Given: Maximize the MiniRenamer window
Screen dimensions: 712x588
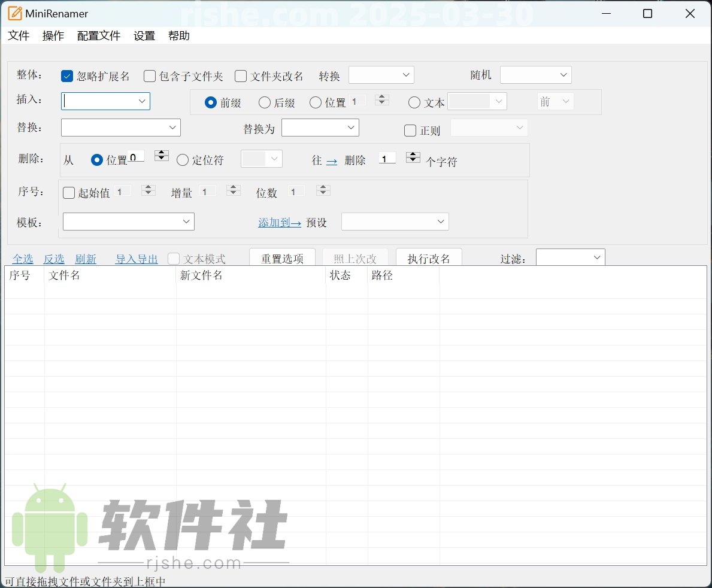Looking at the screenshot, I should (x=647, y=14).
